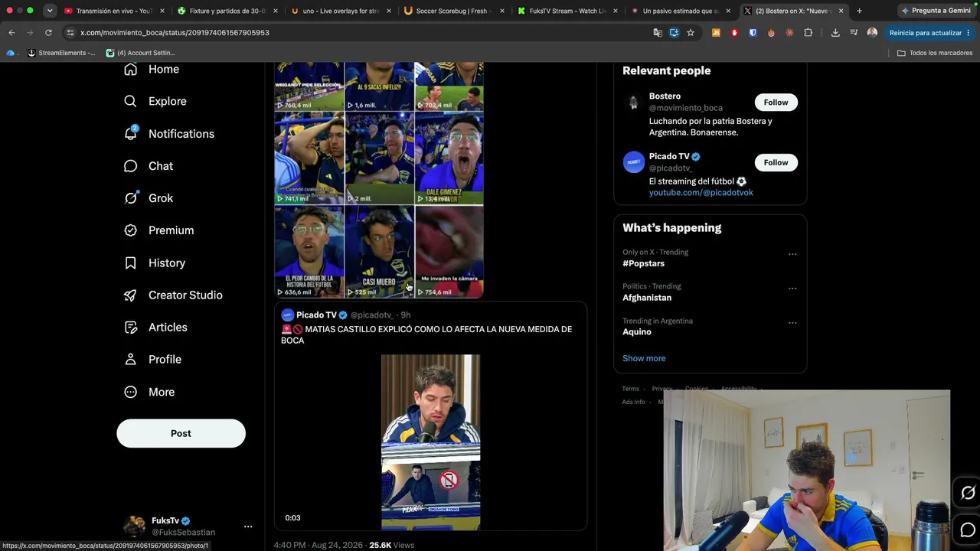Follow the Bostero account

(x=776, y=103)
